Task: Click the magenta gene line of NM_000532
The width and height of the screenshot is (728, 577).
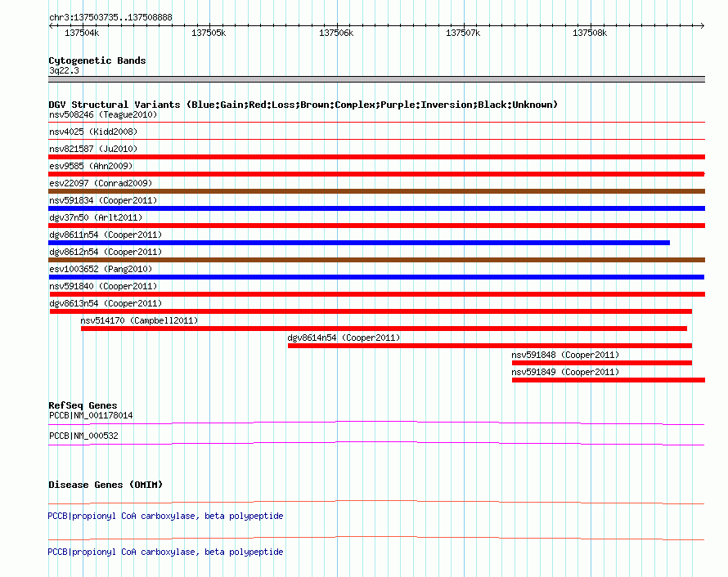Action: pyautogui.click(x=376, y=442)
